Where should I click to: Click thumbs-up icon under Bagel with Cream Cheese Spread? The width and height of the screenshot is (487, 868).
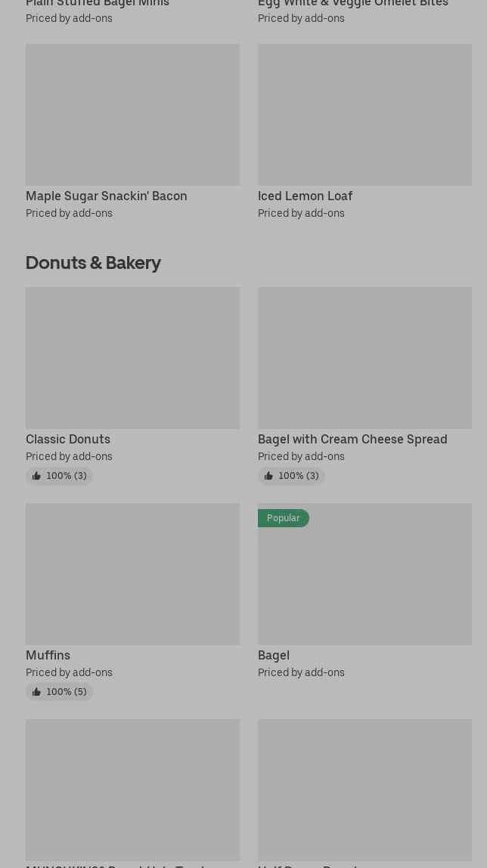[x=268, y=476]
